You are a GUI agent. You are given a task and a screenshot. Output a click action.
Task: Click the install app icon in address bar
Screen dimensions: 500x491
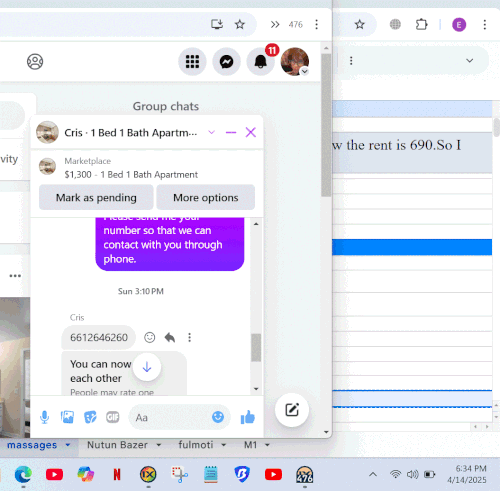point(217,24)
